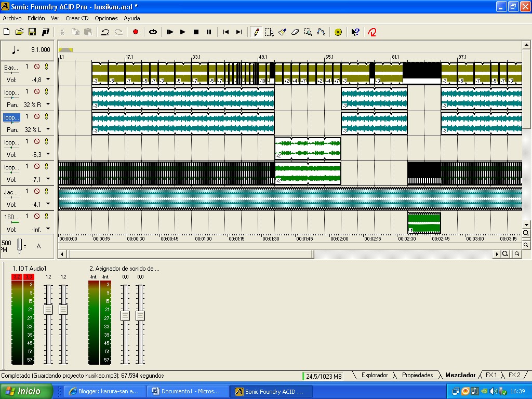Click the Render As toolbar icon
Image resolution: width=532 pixels, height=399 pixels.
pos(45,32)
